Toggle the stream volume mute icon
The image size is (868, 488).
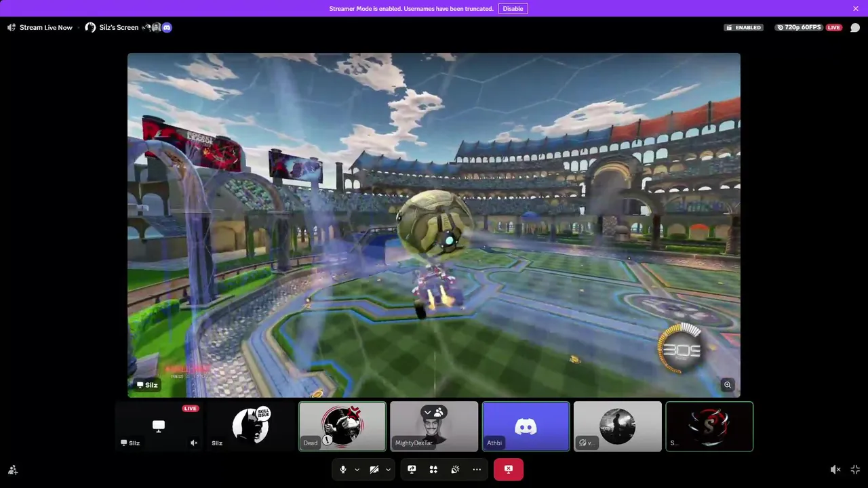point(835,469)
